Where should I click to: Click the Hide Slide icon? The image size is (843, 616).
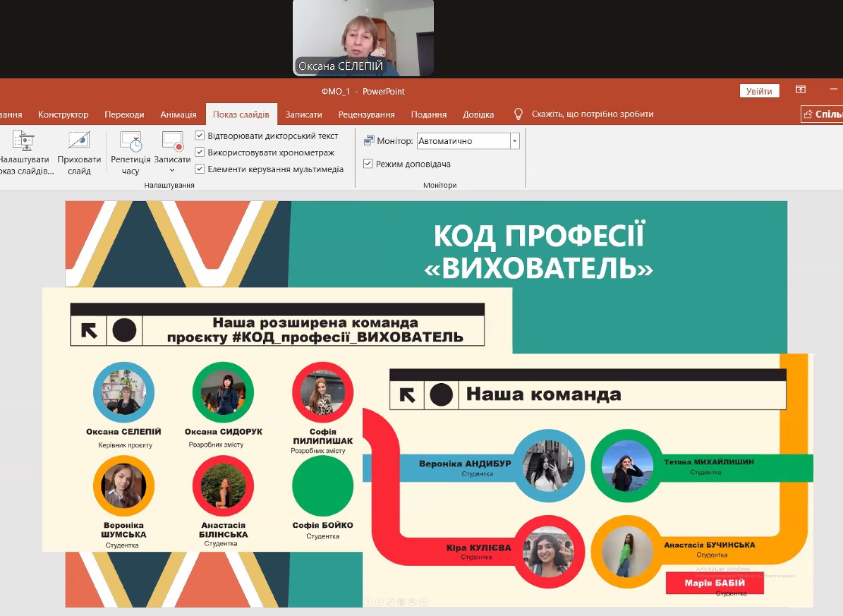pyautogui.click(x=79, y=141)
